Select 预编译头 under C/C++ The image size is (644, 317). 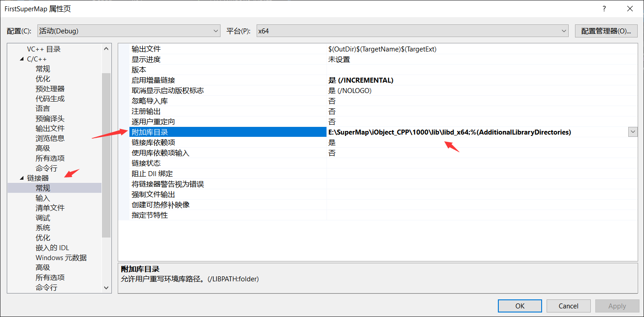click(50, 118)
